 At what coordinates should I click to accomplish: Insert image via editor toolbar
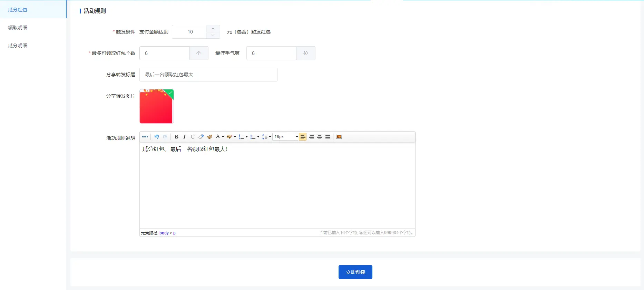pyautogui.click(x=339, y=137)
